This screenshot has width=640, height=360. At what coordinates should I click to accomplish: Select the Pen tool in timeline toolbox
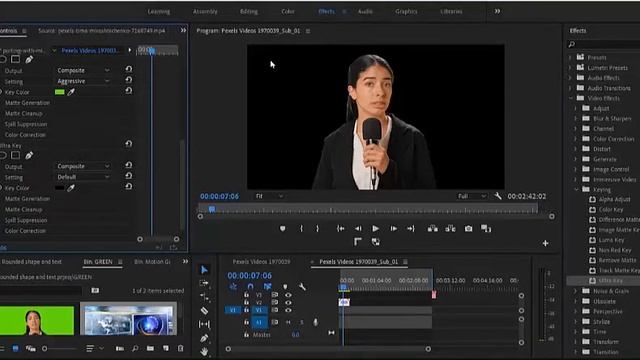(204, 338)
